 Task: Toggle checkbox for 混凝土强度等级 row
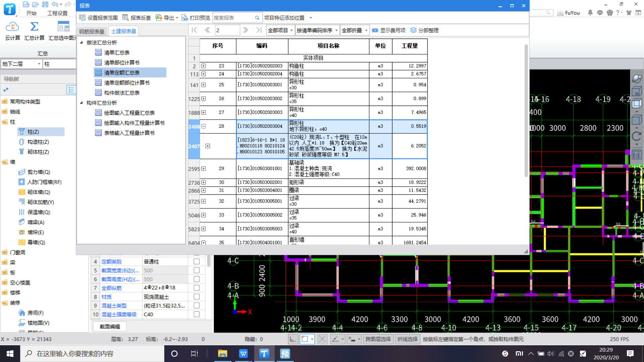coord(197,314)
